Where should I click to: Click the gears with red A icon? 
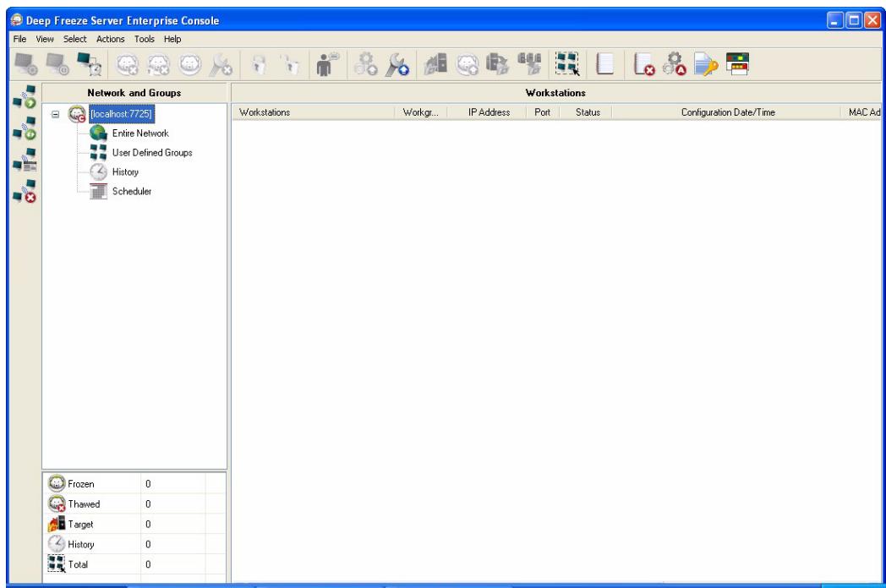pos(674,64)
